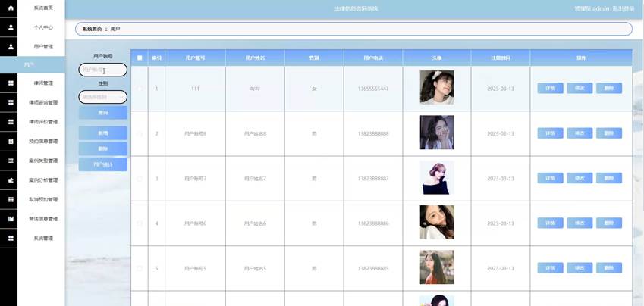Click the 用户统计 button
The image size is (644, 306).
(x=102, y=164)
